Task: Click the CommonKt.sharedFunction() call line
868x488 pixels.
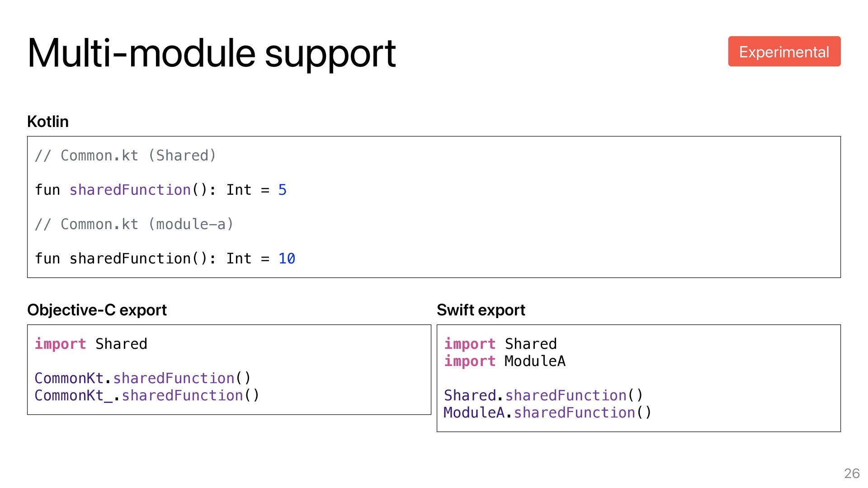Action: click(142, 378)
